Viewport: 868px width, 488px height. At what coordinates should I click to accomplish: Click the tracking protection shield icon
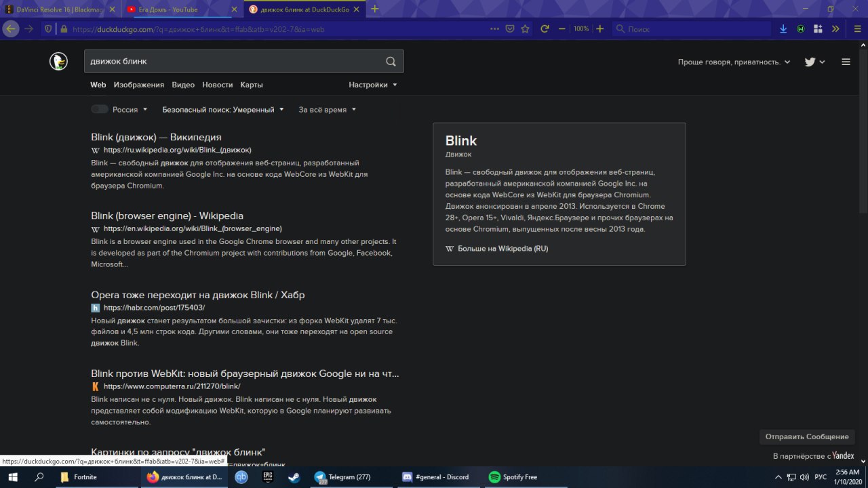coord(48,29)
